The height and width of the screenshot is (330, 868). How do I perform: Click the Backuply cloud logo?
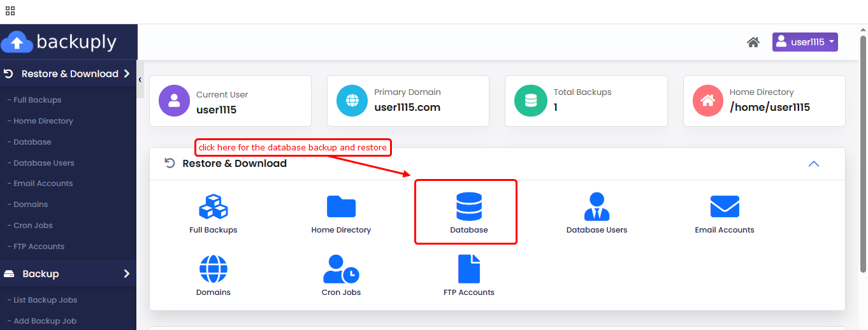click(17, 43)
